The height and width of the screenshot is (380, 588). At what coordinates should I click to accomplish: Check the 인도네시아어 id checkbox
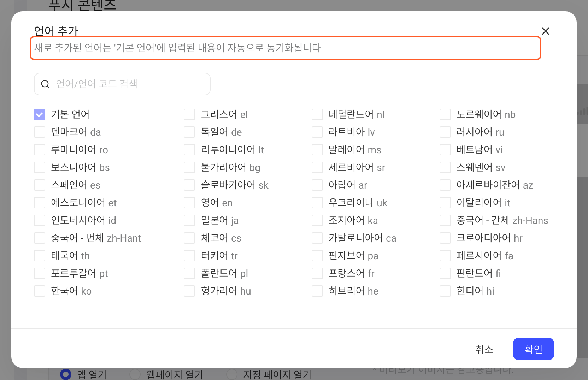40,220
